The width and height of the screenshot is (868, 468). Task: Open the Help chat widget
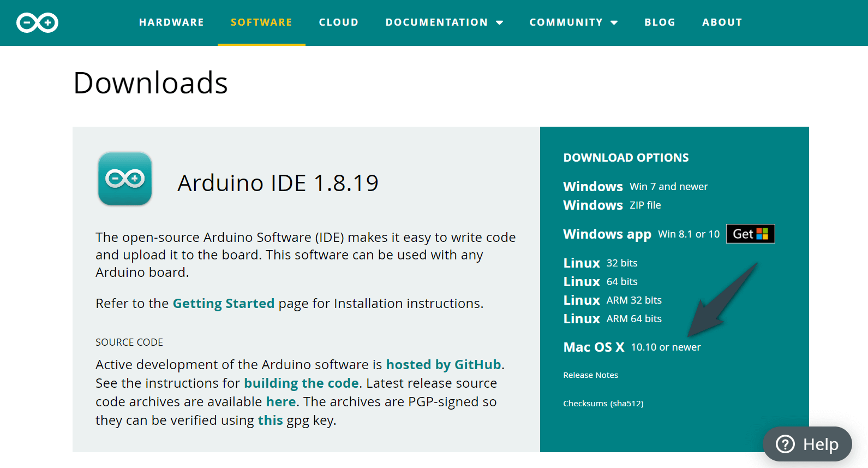[807, 444]
